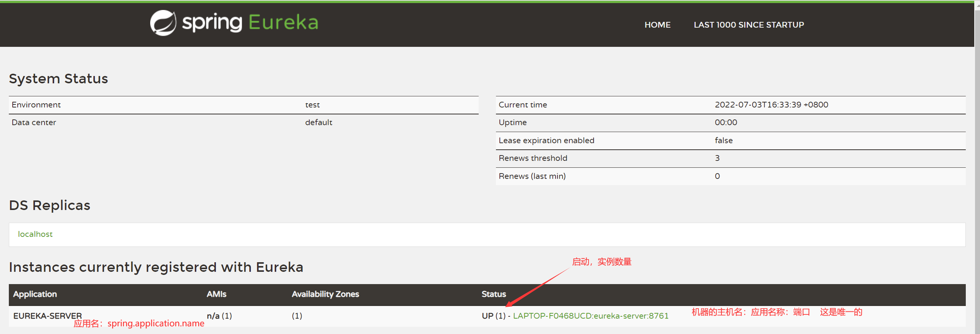This screenshot has height=334, width=980.
Task: Open the LAPTOP-F0468UCD:eureka-server:8761 instance link
Action: pyautogui.click(x=590, y=316)
